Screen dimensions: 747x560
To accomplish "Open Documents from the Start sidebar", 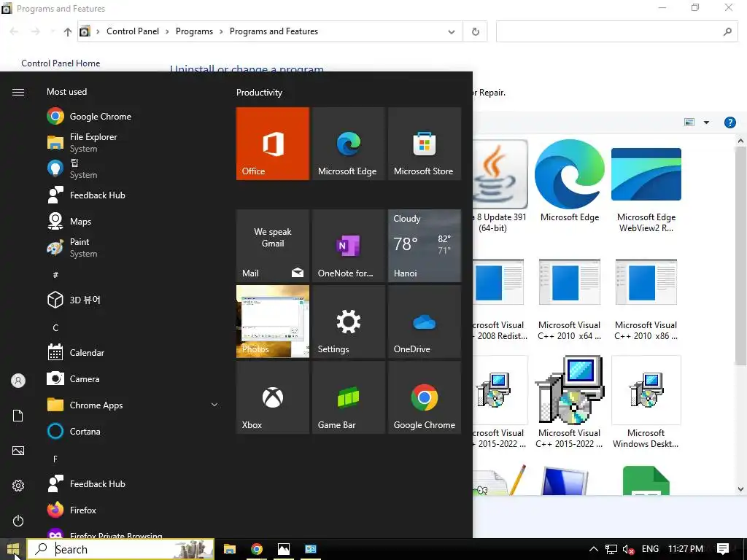I will pyautogui.click(x=18, y=416).
